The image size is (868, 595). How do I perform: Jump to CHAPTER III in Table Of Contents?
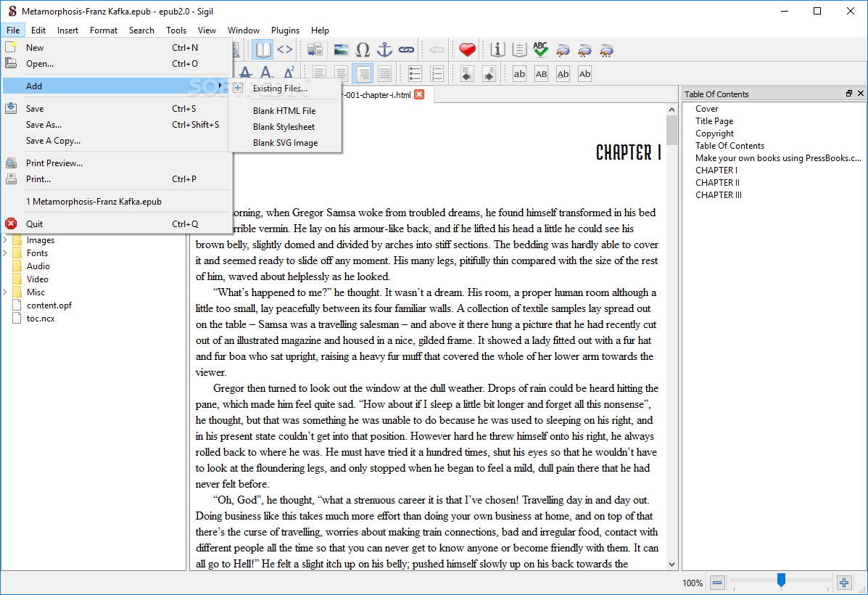719,195
